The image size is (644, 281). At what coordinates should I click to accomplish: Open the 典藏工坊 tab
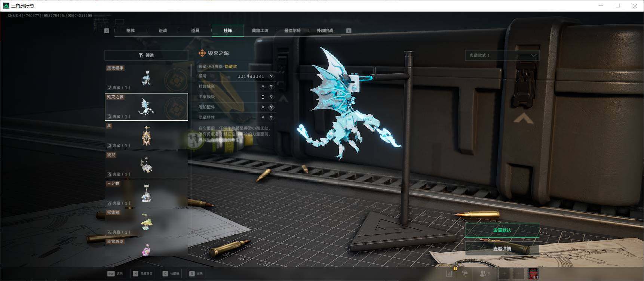click(260, 31)
